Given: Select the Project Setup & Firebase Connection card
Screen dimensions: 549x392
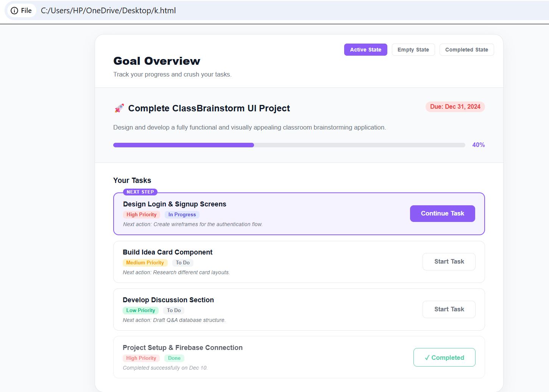Looking at the screenshot, I should [x=299, y=357].
